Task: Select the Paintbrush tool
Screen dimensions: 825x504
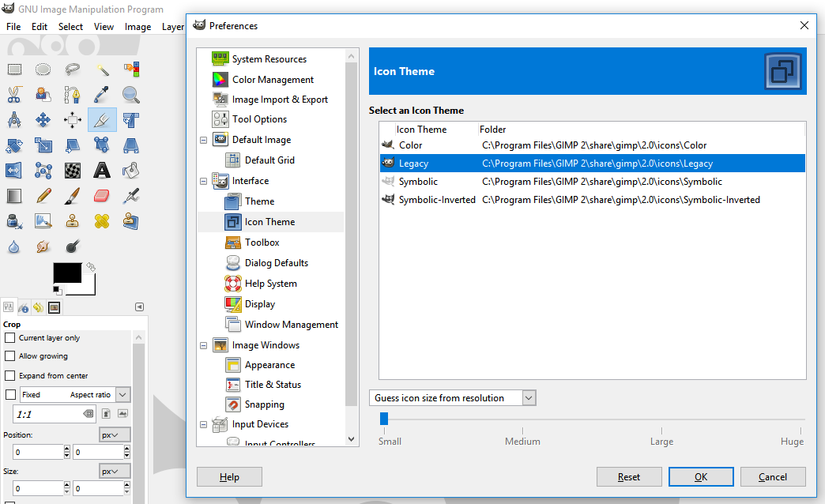Action: tap(73, 196)
